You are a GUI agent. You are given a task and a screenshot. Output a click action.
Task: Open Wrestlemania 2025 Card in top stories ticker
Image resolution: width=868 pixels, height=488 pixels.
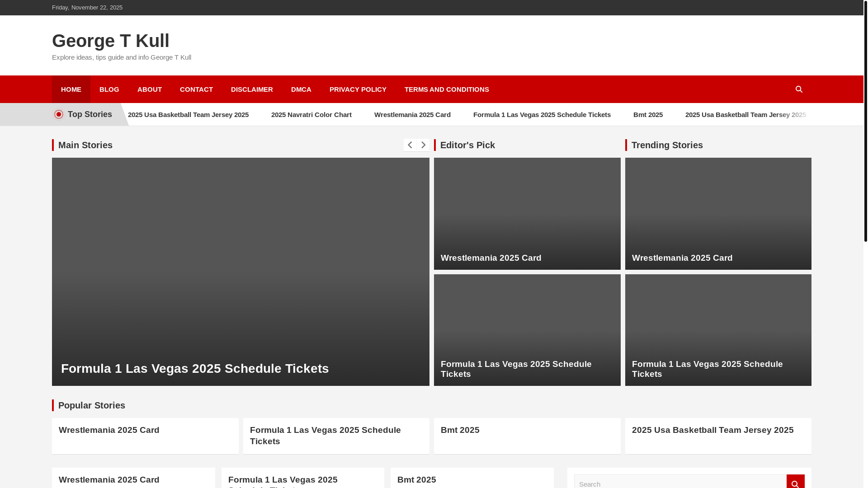pyautogui.click(x=412, y=115)
